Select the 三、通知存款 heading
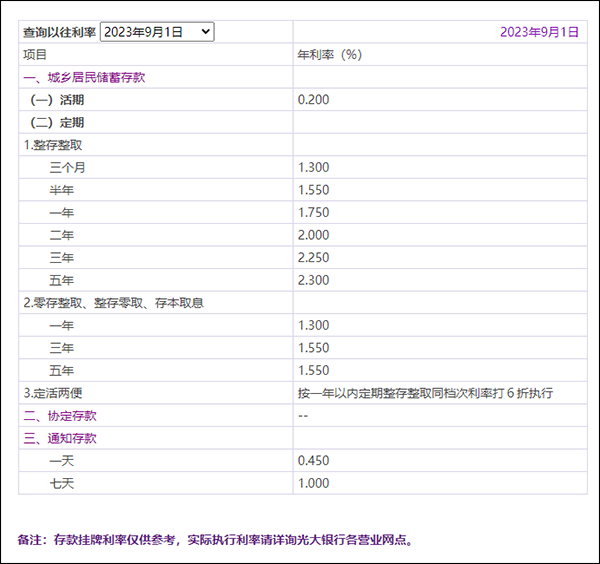This screenshot has width=600, height=564. 60,438
